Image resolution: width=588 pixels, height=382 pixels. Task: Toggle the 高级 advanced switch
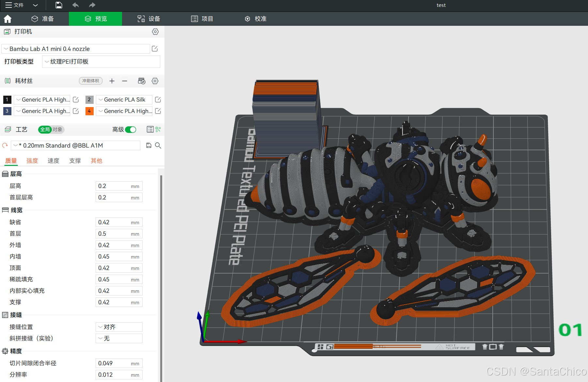131,130
